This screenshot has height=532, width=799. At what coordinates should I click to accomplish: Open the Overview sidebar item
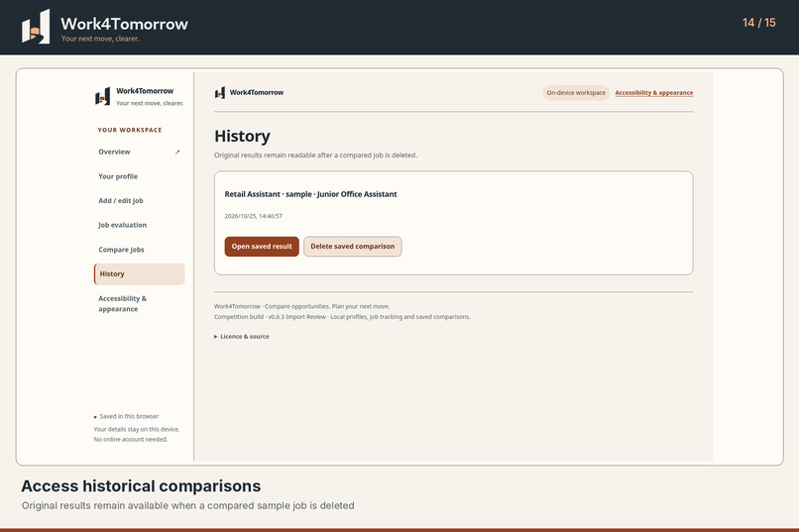tap(139, 152)
